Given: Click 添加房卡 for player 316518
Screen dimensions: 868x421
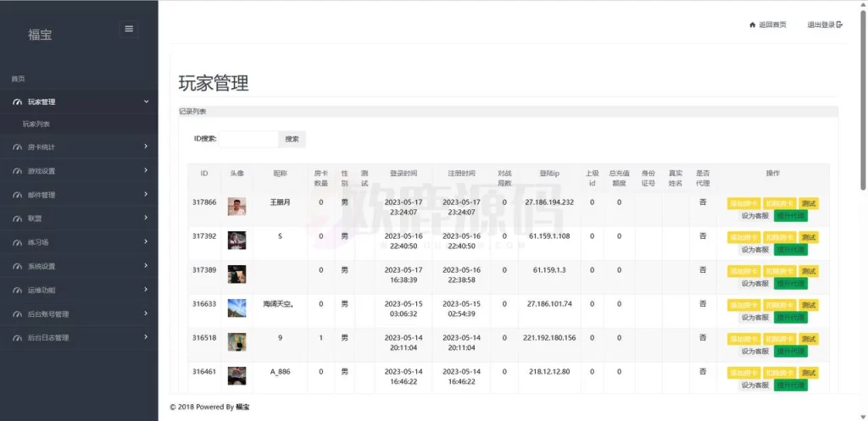Looking at the screenshot, I should [x=744, y=339].
